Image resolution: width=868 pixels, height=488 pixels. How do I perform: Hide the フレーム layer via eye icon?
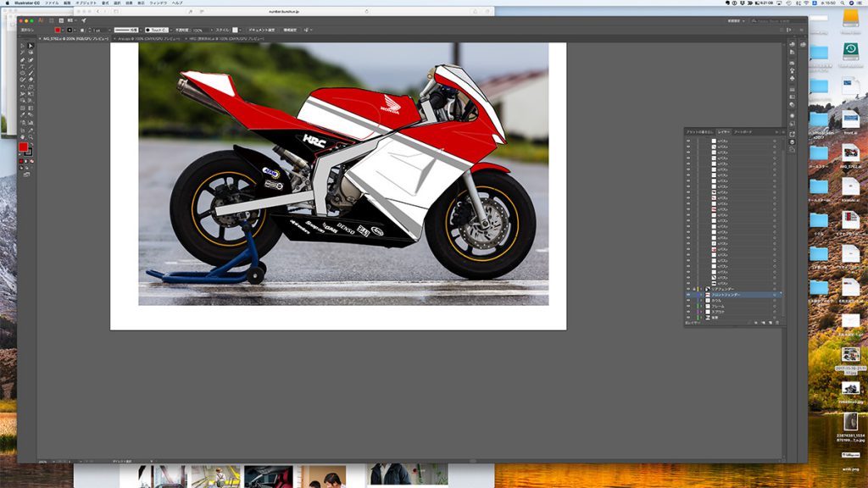pyautogui.click(x=688, y=306)
